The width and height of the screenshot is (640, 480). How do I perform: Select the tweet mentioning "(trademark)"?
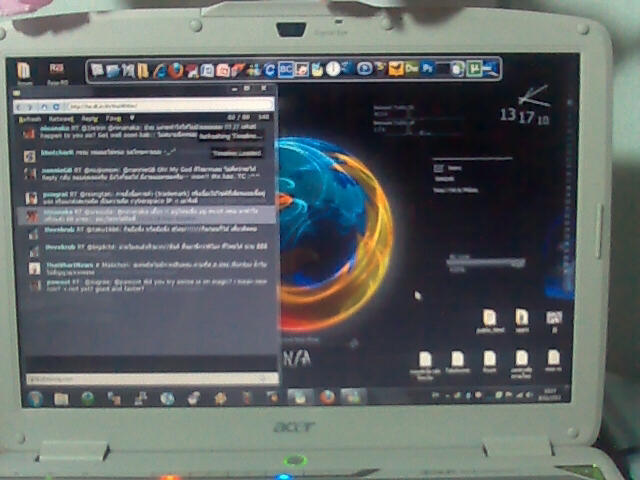[x=149, y=197]
